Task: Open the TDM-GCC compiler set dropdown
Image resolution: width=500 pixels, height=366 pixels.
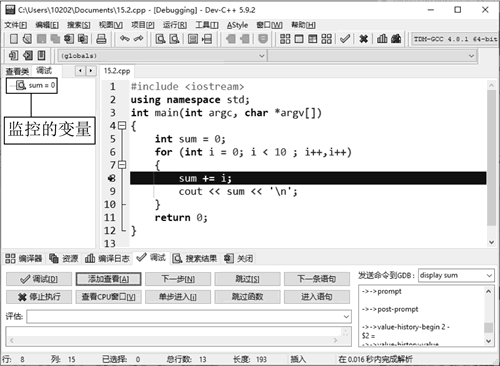Action: pyautogui.click(x=455, y=39)
